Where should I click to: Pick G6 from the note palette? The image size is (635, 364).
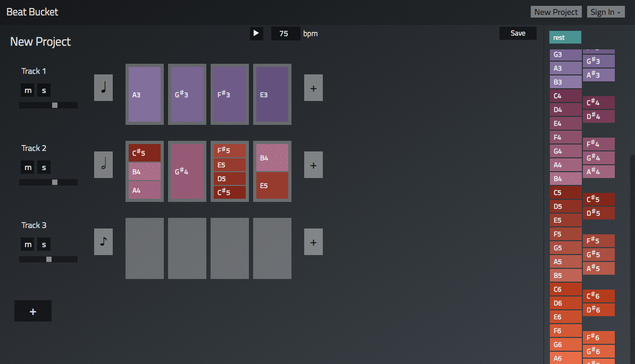click(x=566, y=344)
